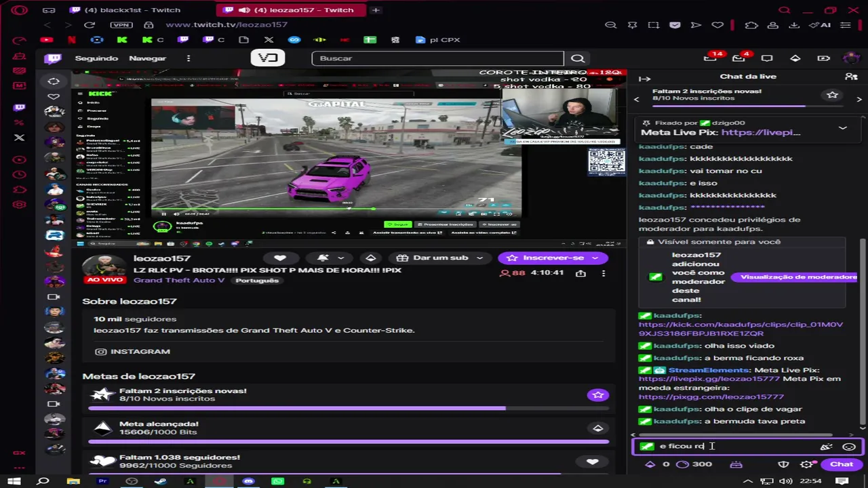Open the stream more options menu

604,273
